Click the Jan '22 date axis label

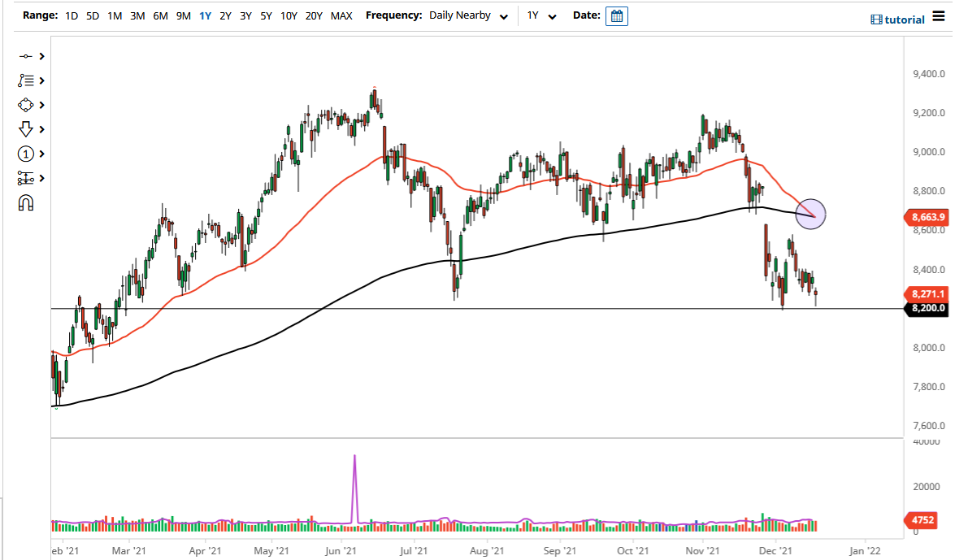click(864, 551)
